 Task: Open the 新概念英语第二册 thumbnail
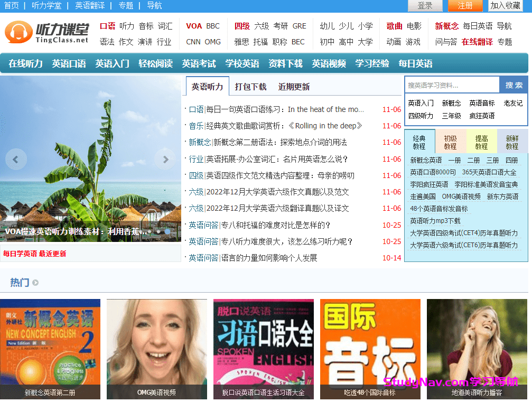(x=50, y=349)
